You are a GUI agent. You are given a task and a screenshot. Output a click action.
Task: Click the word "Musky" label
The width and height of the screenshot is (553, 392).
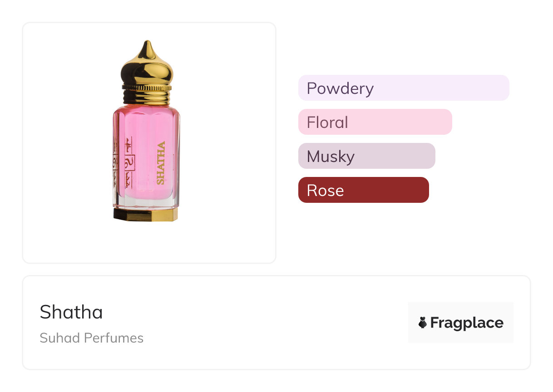point(331,156)
